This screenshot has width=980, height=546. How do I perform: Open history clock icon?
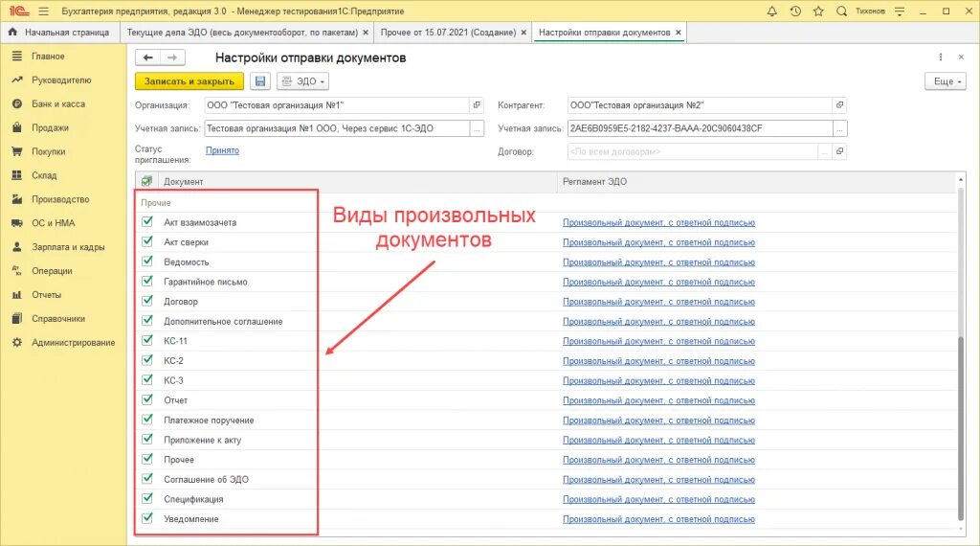(795, 11)
